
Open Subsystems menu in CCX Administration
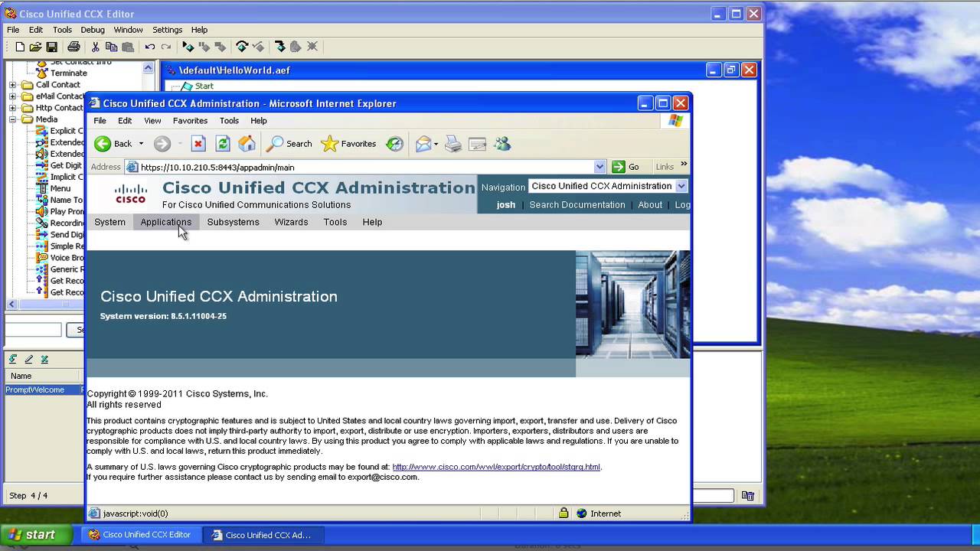coord(233,222)
